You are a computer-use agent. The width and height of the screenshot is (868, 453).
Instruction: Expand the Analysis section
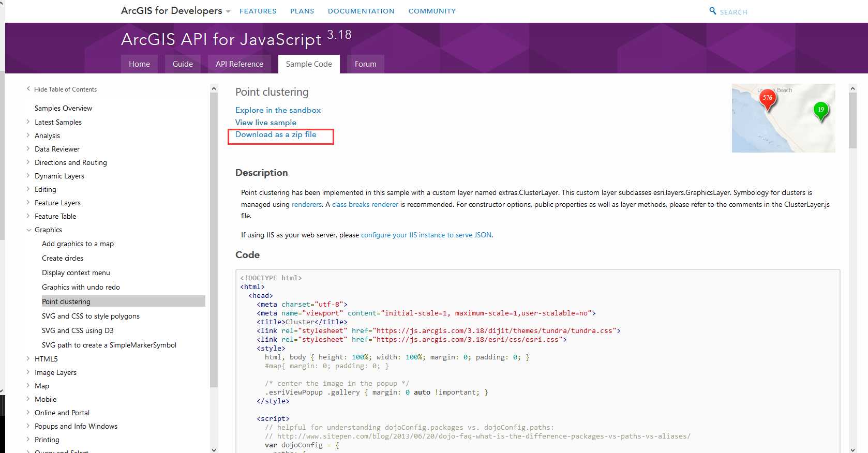click(28, 135)
